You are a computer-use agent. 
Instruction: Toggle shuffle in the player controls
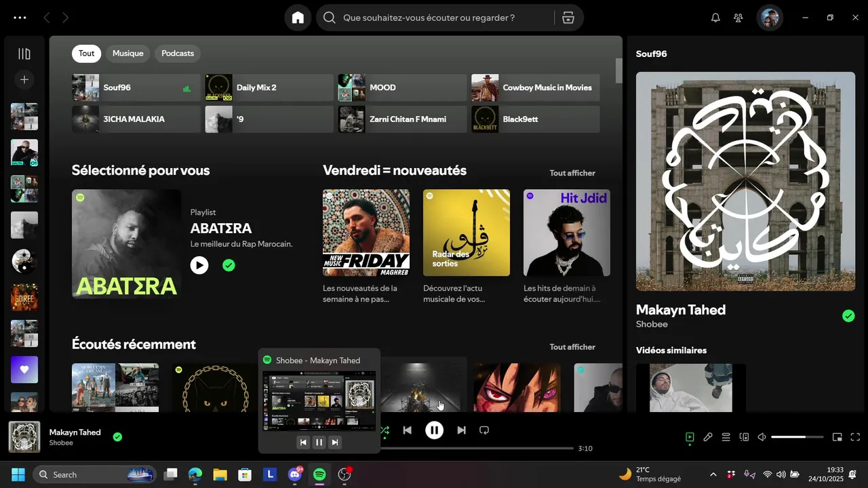(385, 430)
